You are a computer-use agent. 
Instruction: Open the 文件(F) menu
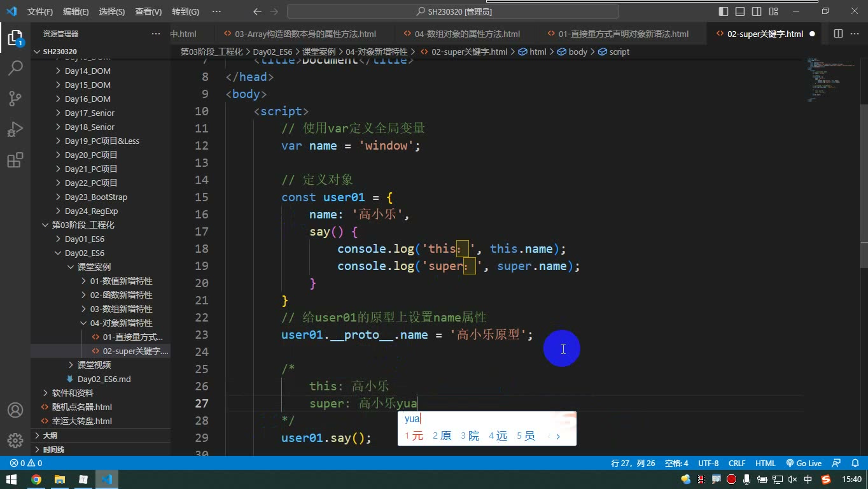tap(40, 11)
